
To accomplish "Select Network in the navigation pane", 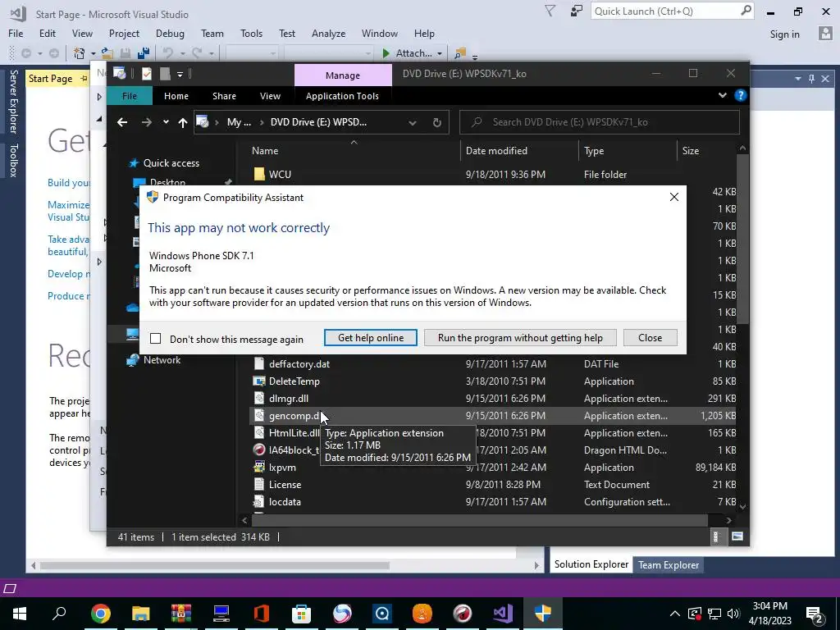I will click(162, 360).
